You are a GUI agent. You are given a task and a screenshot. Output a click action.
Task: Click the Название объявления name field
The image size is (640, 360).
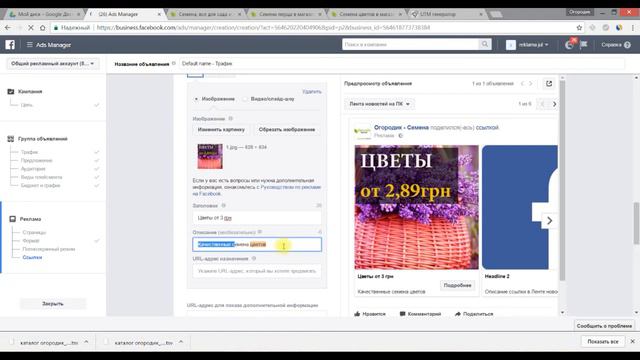(401, 64)
